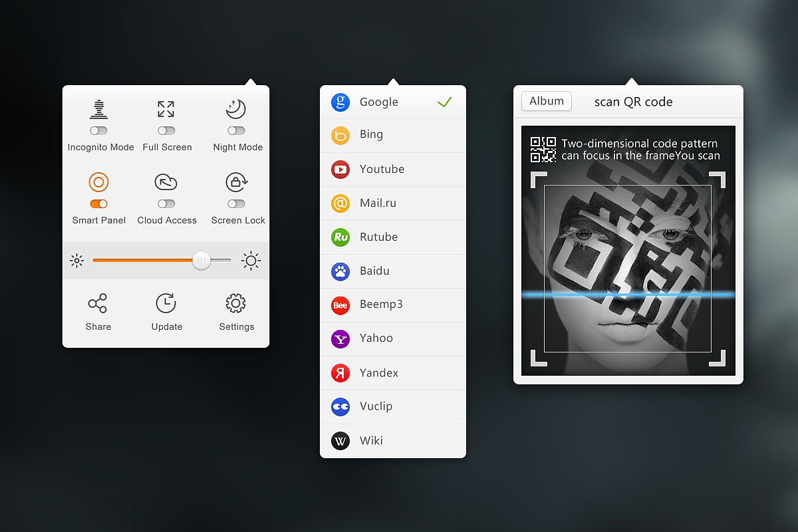This screenshot has height=532, width=798.
Task: Choose Baidu from the list
Action: coord(392,271)
